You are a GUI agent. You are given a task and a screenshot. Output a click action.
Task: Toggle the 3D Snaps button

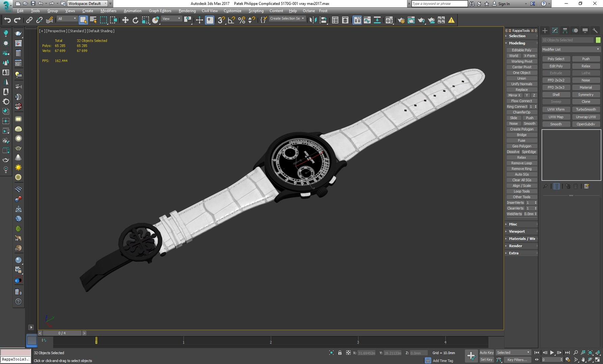221,20
